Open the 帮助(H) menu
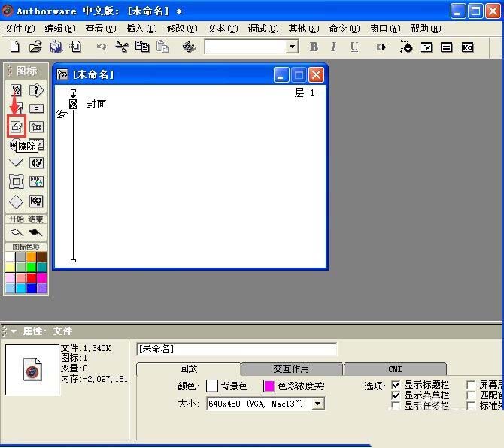 coord(426,29)
